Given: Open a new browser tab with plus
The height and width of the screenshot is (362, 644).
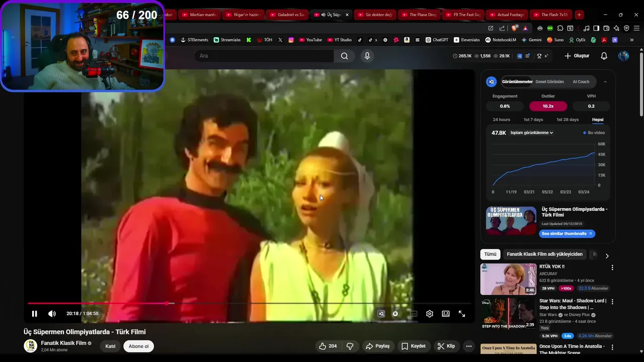Looking at the screenshot, I should pos(579,15).
